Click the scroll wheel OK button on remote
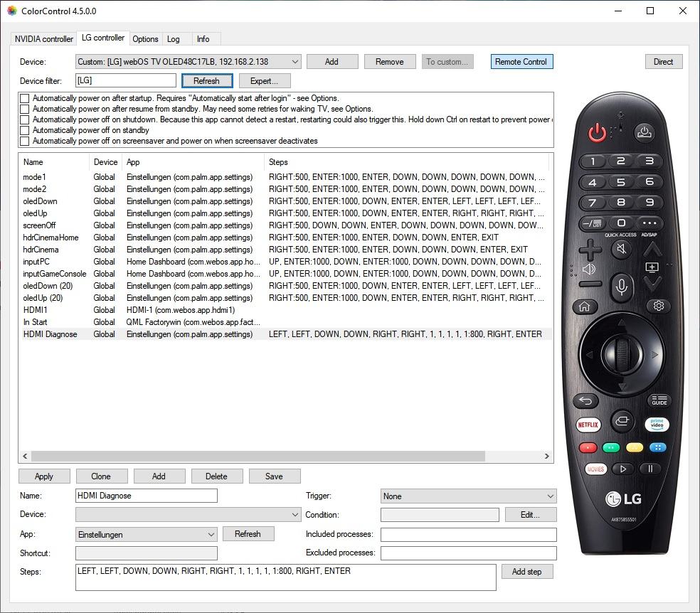Viewport: 700px width, 613px height. click(x=622, y=354)
